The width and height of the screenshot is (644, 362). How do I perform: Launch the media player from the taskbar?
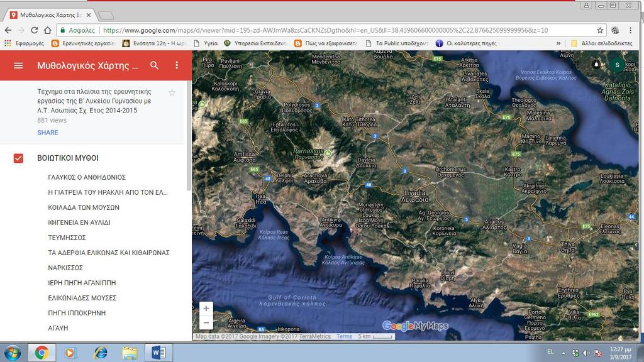[x=70, y=353]
